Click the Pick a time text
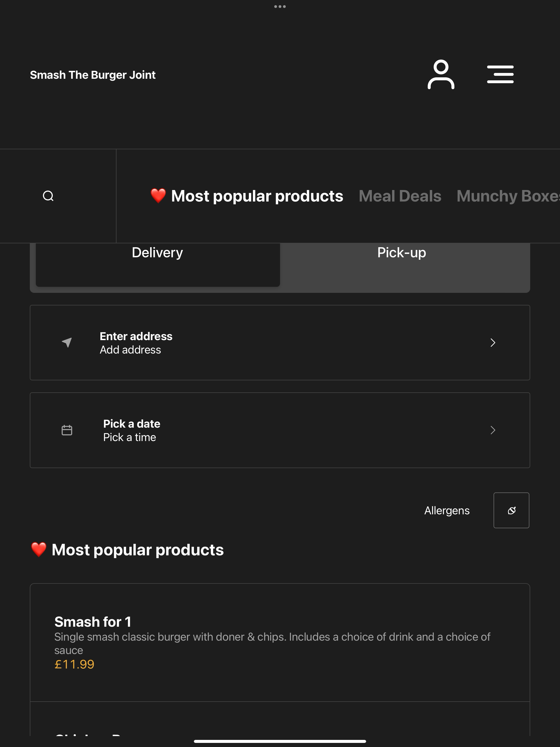 pos(130,437)
